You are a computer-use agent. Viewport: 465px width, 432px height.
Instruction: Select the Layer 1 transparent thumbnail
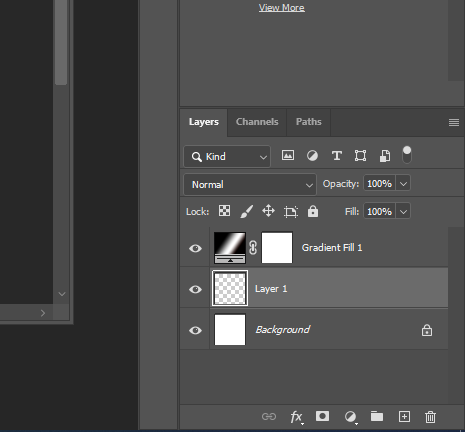point(230,288)
